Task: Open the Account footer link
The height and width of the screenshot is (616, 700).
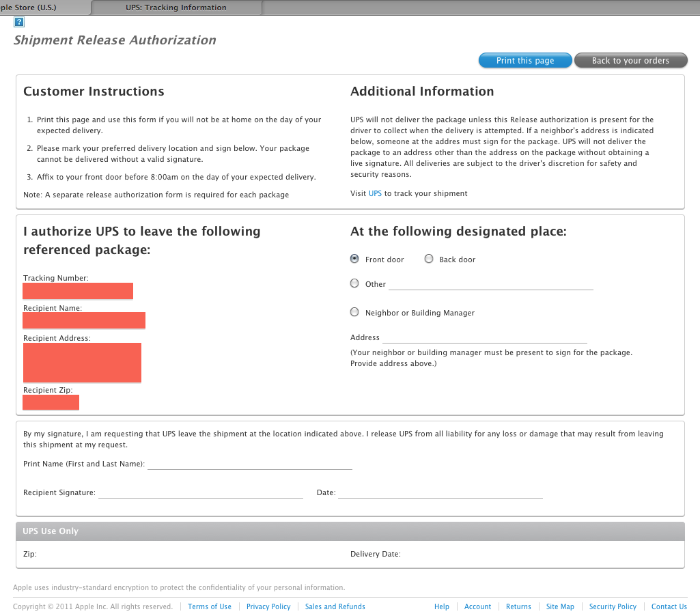Action: pos(477,606)
